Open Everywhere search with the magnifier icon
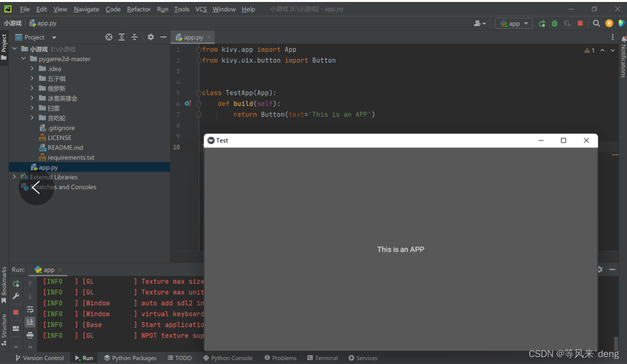 click(595, 23)
